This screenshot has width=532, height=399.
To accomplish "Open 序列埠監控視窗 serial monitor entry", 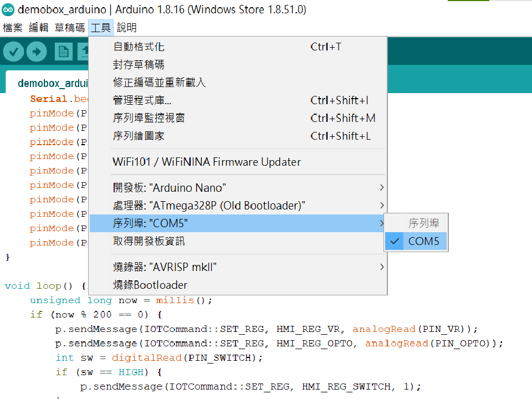I will pyautogui.click(x=149, y=118).
